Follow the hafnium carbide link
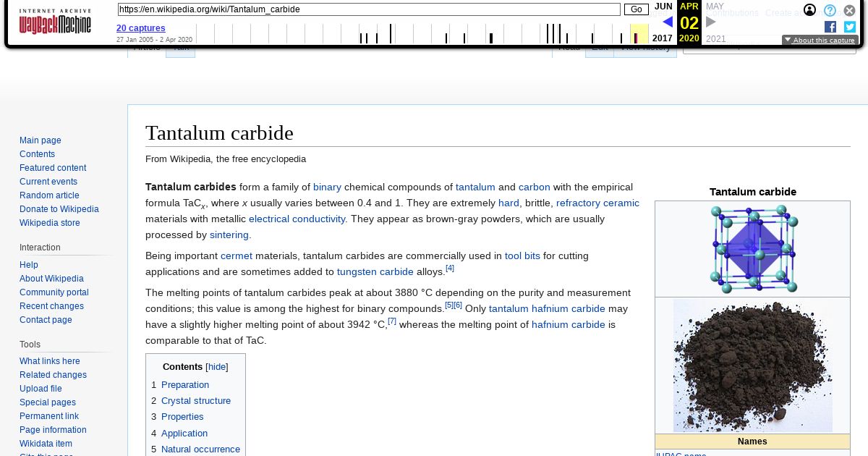This screenshot has width=868, height=456. pyautogui.click(x=569, y=324)
